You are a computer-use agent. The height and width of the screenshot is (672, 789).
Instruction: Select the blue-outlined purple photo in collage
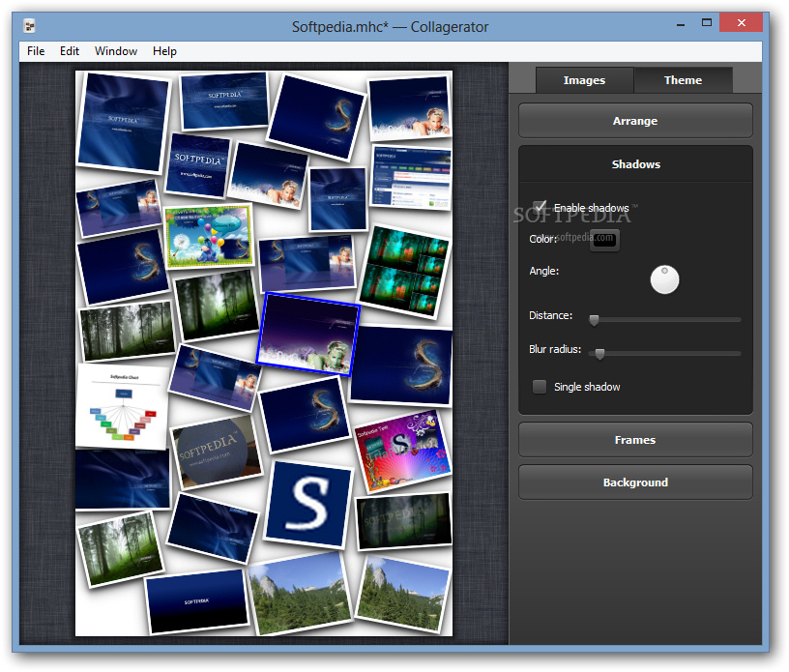pos(307,335)
